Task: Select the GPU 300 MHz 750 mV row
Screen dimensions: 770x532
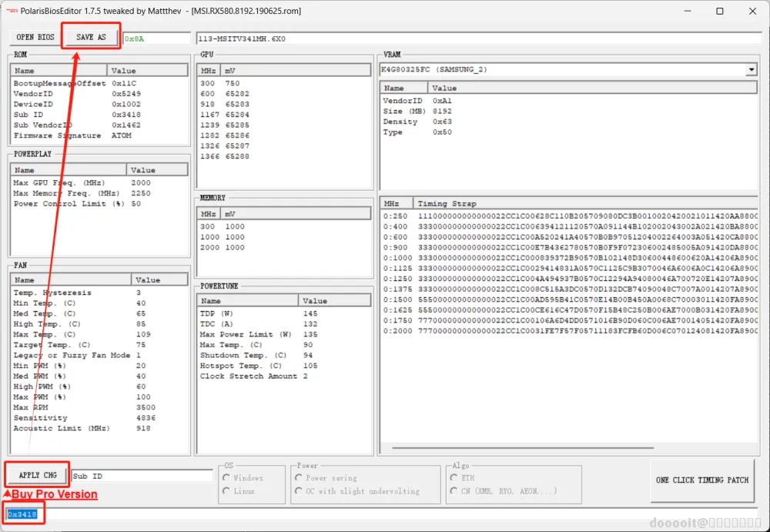Action: click(284, 83)
